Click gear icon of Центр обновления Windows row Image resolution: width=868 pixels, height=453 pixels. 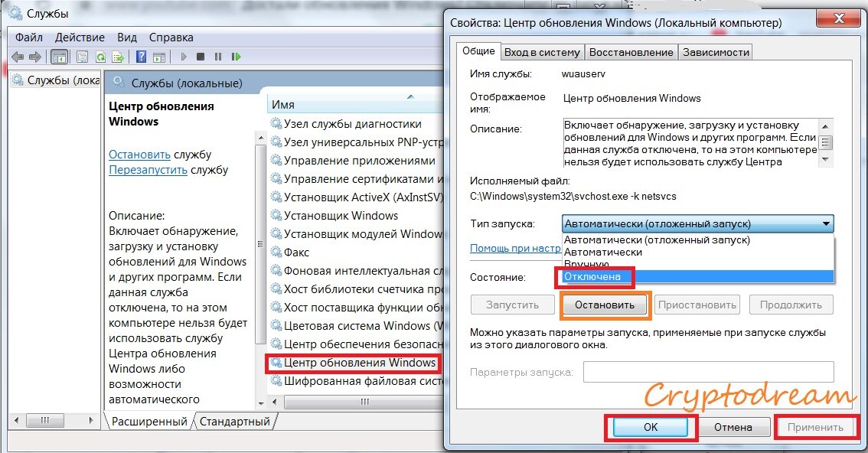(x=276, y=363)
